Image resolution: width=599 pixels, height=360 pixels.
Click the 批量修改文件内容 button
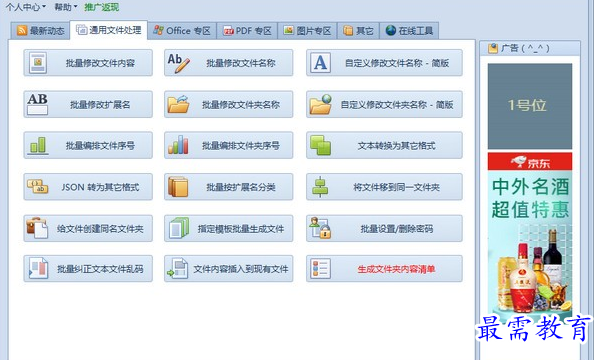tap(88, 63)
